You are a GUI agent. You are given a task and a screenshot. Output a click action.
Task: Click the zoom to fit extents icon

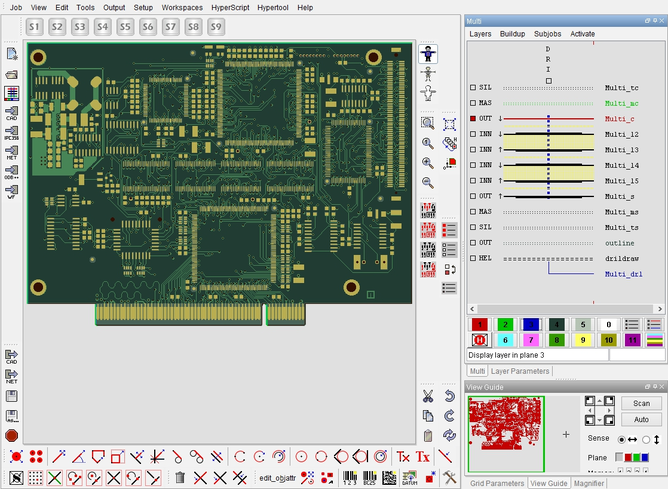tap(449, 124)
